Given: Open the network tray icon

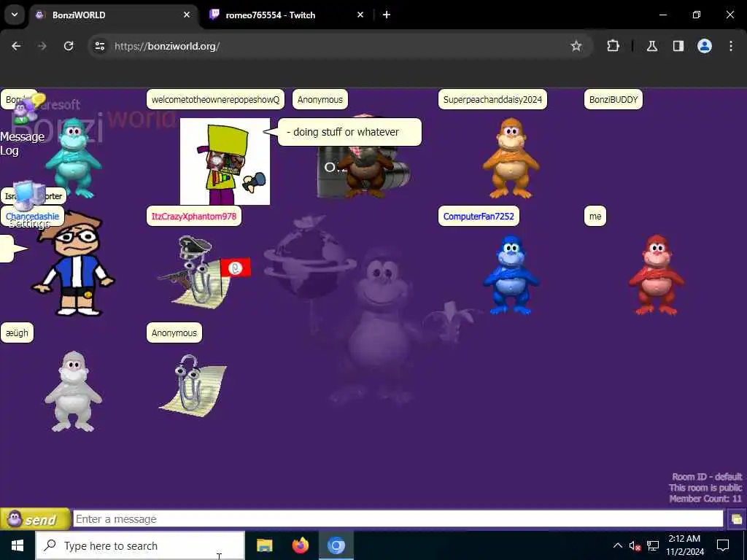Looking at the screenshot, I should click(653, 545).
